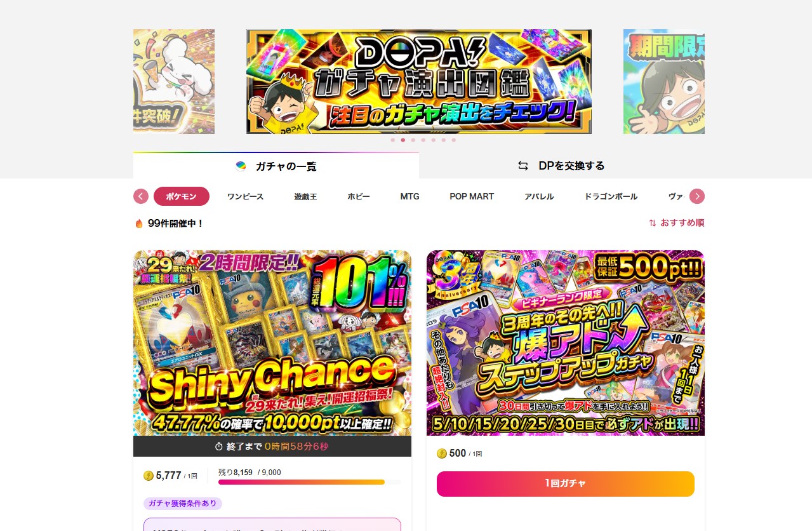Click the ガチャ獲得条件あり tag
Screen dimensions: 812x531
183,504
